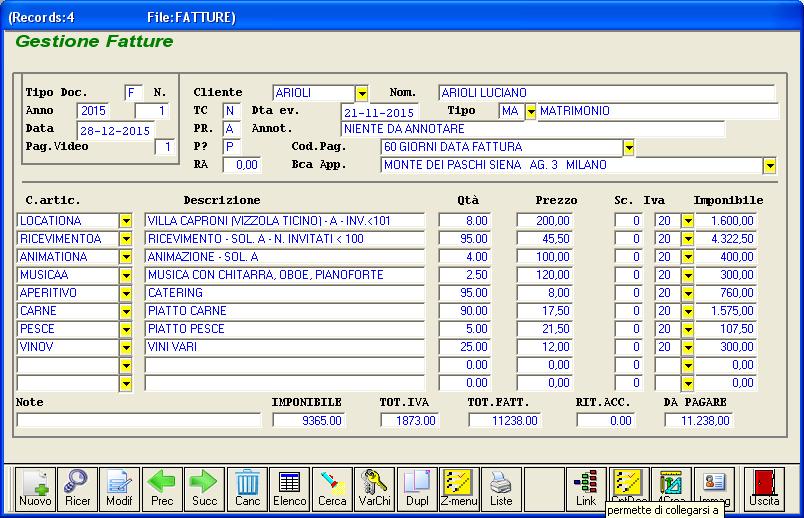This screenshot has height=518, width=804.
Task: Open Iva dropdown on 1.600,00 row
Action: tap(688, 221)
